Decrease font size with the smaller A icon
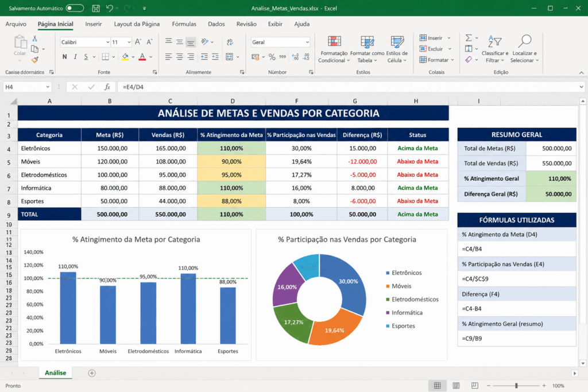The width and height of the screenshot is (588, 392). [149, 42]
